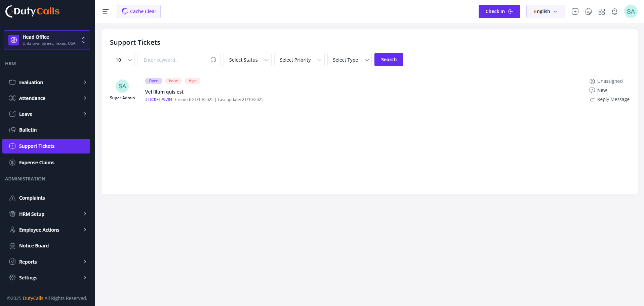Open the Head Office branch selector
The height and width of the screenshot is (306, 644).
pos(47,40)
